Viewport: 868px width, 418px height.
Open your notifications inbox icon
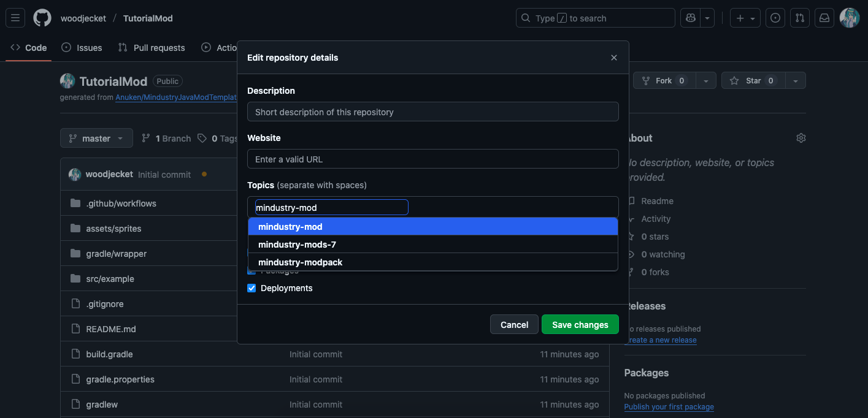[x=824, y=18]
